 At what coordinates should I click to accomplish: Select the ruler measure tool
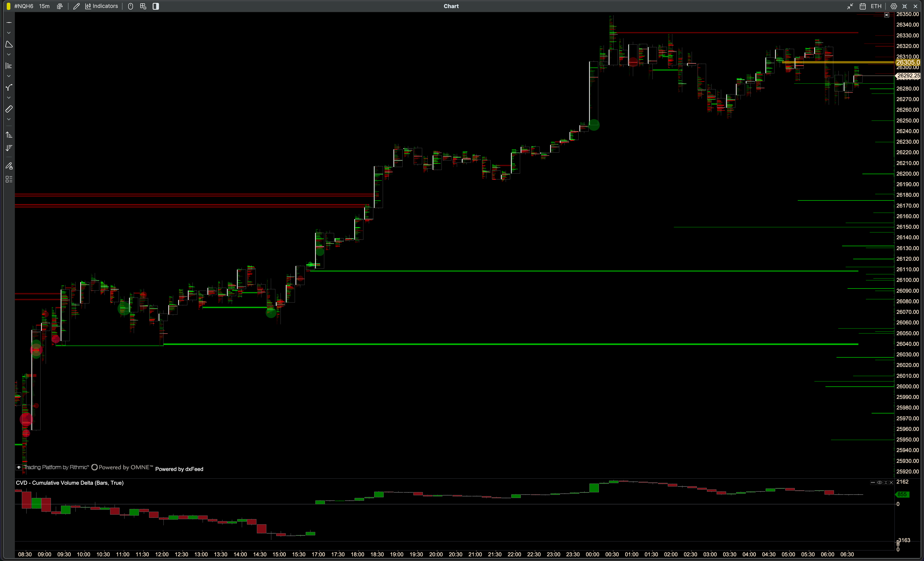tap(9, 109)
